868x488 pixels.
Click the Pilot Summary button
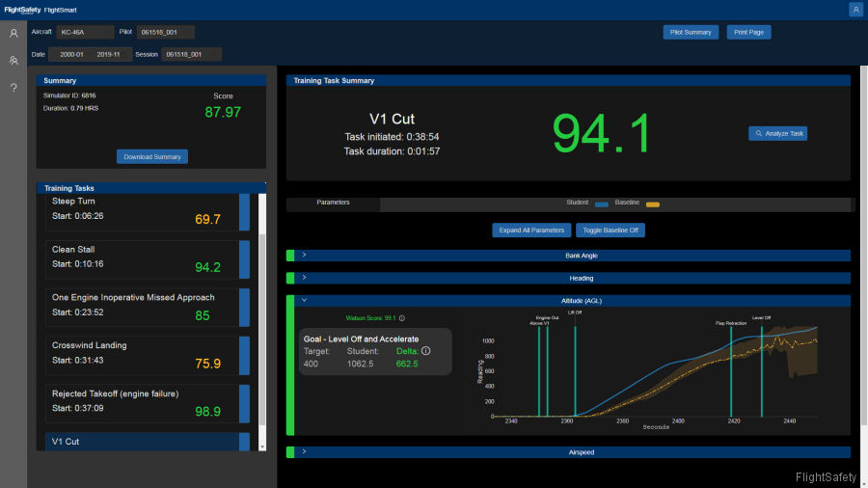691,32
